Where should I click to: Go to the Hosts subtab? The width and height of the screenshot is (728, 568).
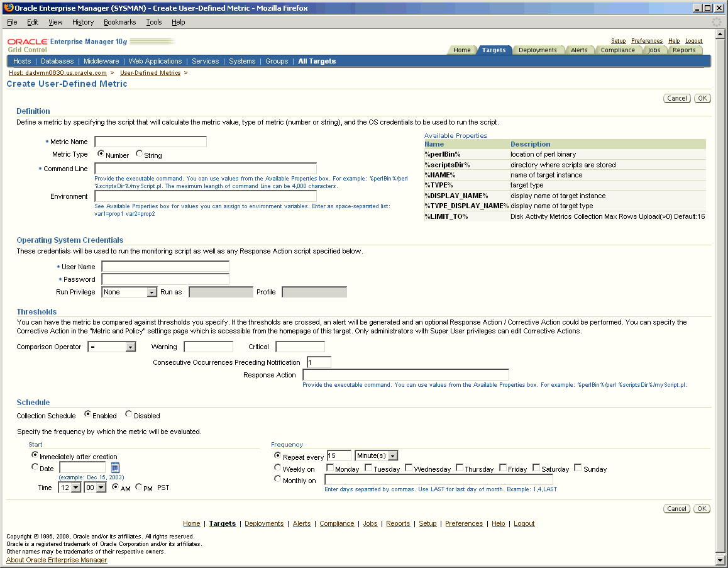point(22,61)
